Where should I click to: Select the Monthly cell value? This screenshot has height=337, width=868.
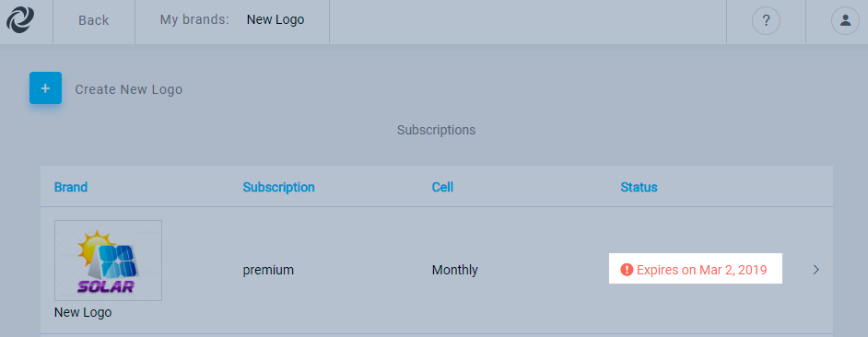(455, 270)
